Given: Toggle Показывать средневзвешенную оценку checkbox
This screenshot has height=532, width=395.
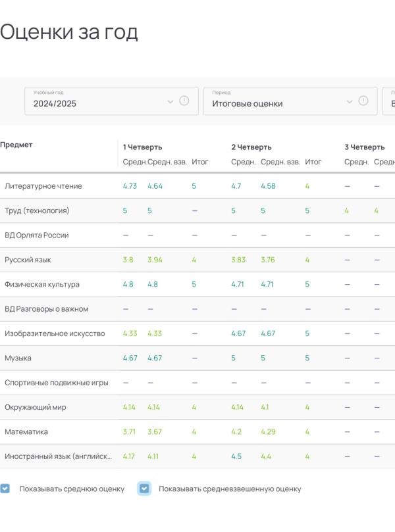Looking at the screenshot, I should [144, 489].
